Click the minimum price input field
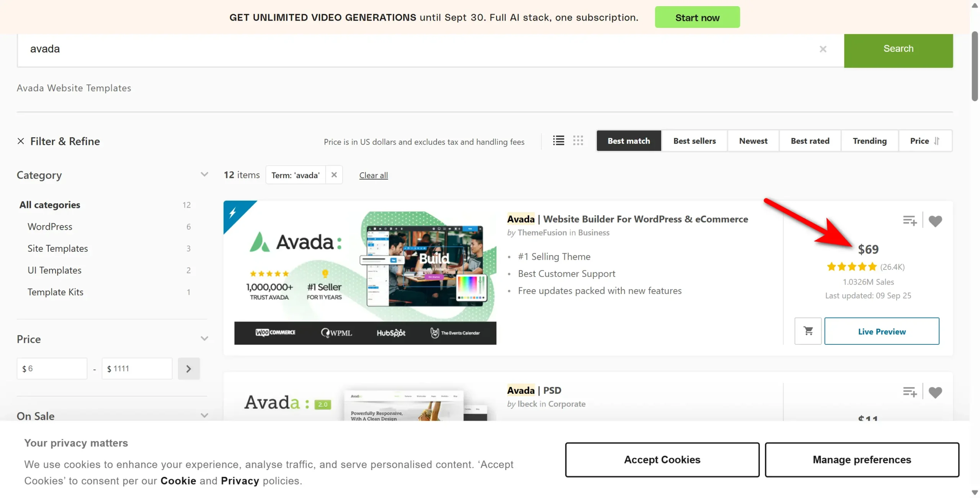This screenshot has height=498, width=980. [52, 369]
